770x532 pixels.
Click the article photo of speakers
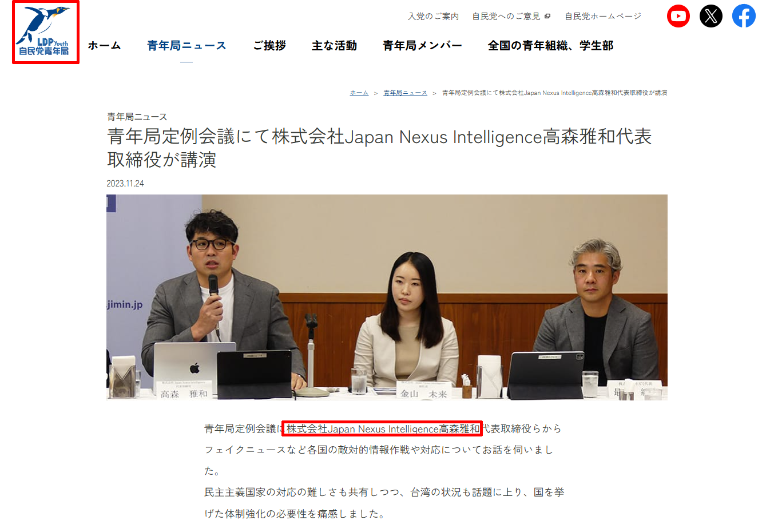click(x=387, y=297)
